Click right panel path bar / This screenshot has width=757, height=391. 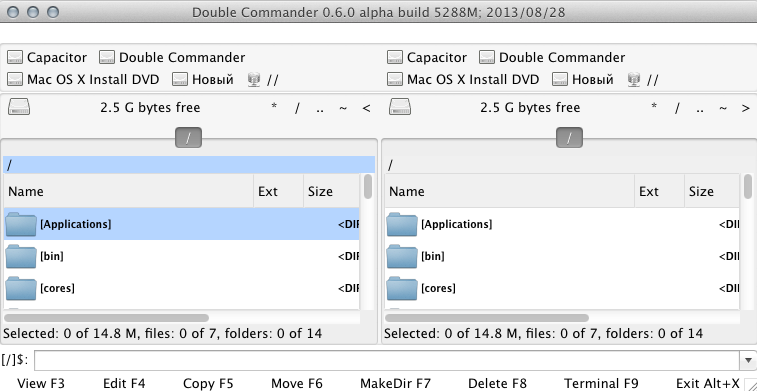point(570,165)
